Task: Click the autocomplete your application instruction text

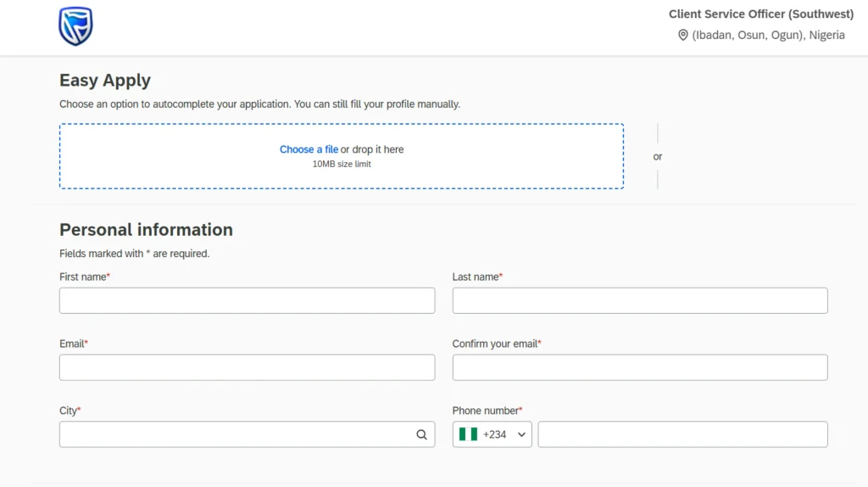Action: (259, 104)
